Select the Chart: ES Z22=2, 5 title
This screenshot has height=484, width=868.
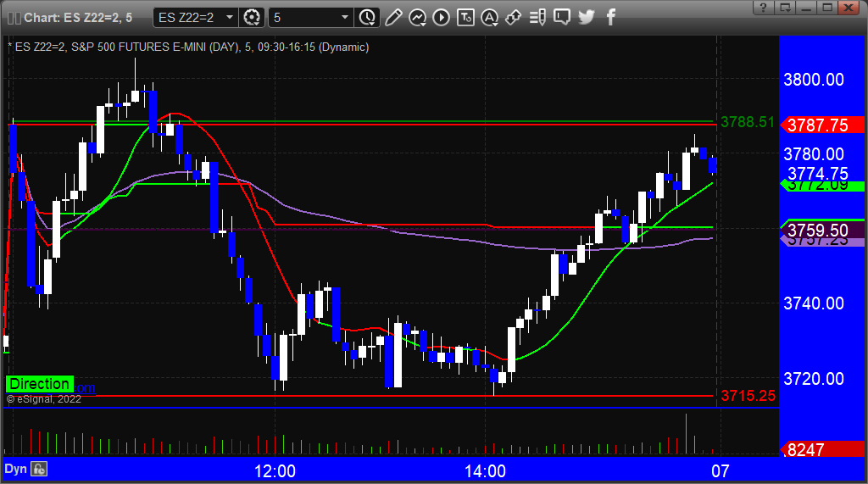point(78,18)
